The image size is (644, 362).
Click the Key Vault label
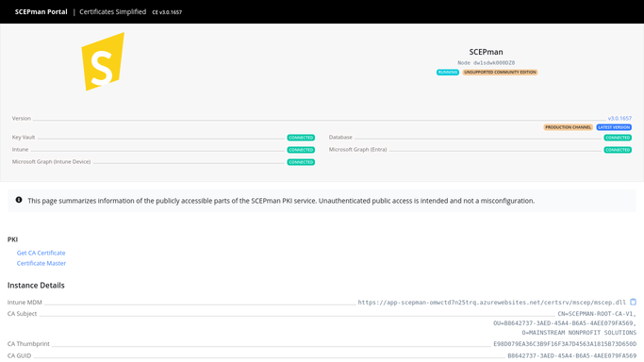(24, 137)
